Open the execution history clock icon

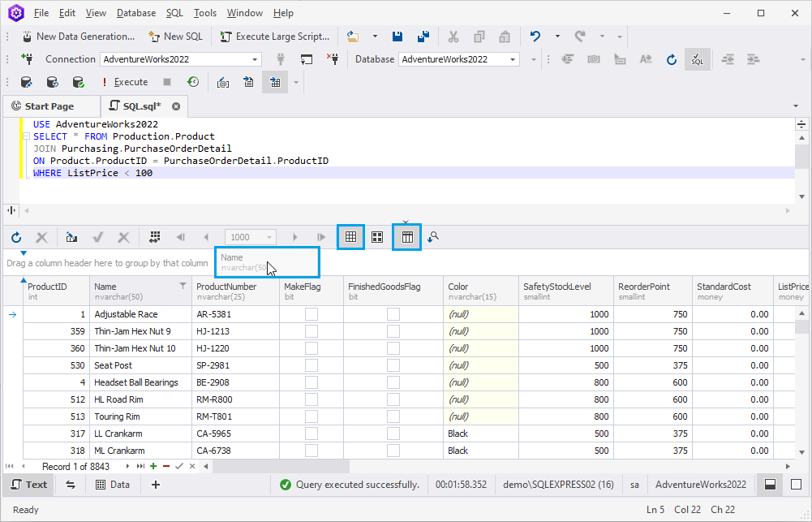pos(193,82)
